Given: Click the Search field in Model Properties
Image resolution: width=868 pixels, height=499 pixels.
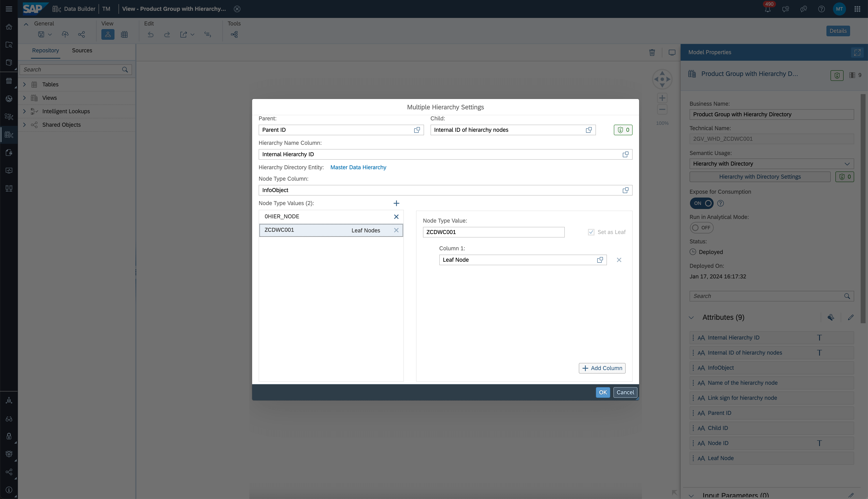Looking at the screenshot, I should (x=754, y=296).
